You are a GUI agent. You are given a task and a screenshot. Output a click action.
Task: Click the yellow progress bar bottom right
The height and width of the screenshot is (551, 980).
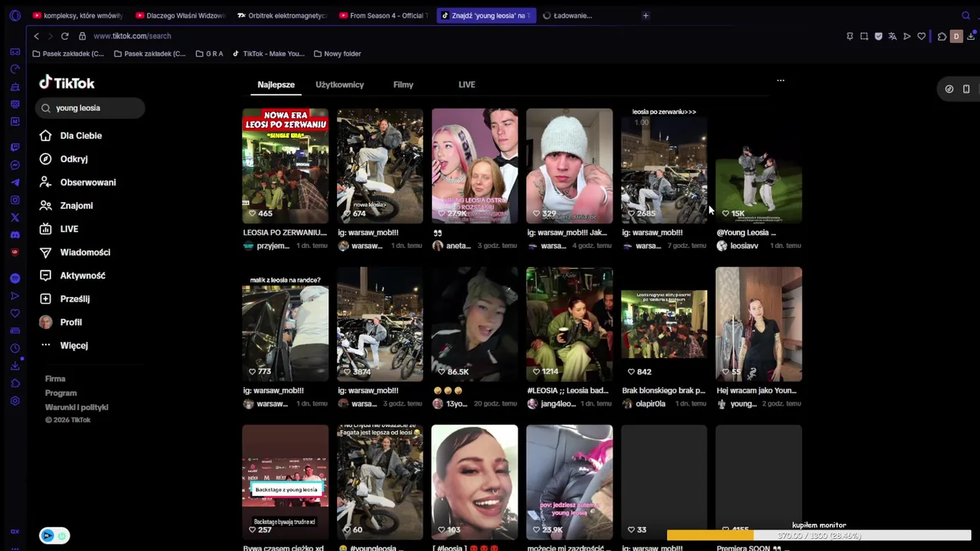coord(818,536)
